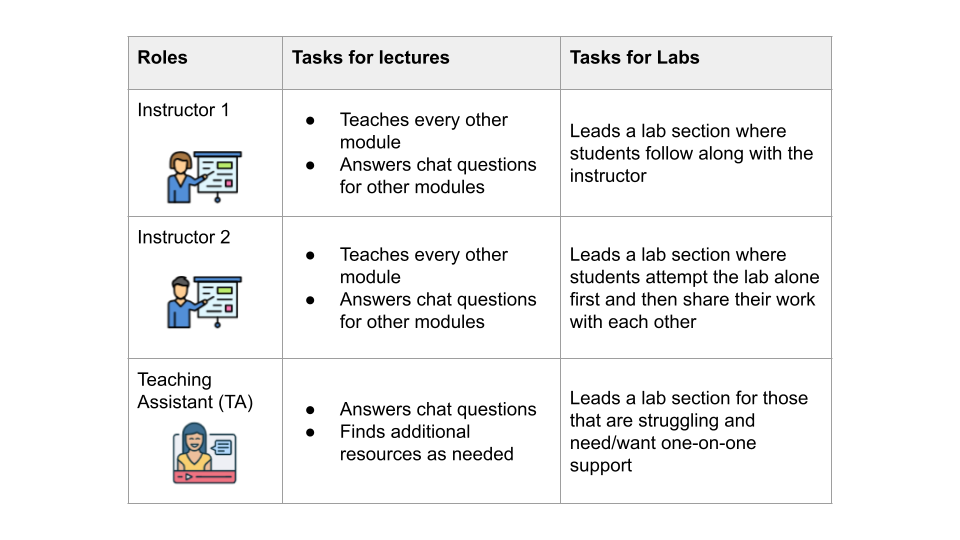
Task: Click Instructor 1's "Answers chat questions" bullet text
Action: (x=437, y=176)
